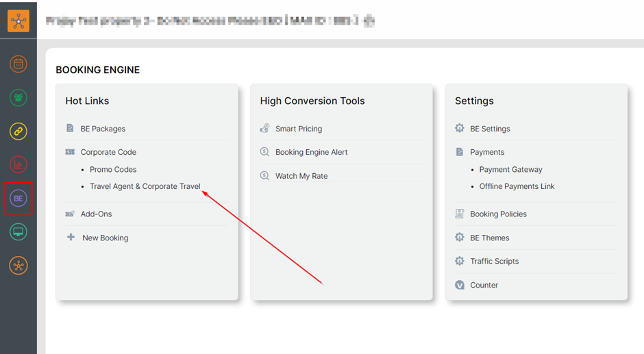
Task: Click the icon next to Smart Pricing
Action: tap(264, 129)
